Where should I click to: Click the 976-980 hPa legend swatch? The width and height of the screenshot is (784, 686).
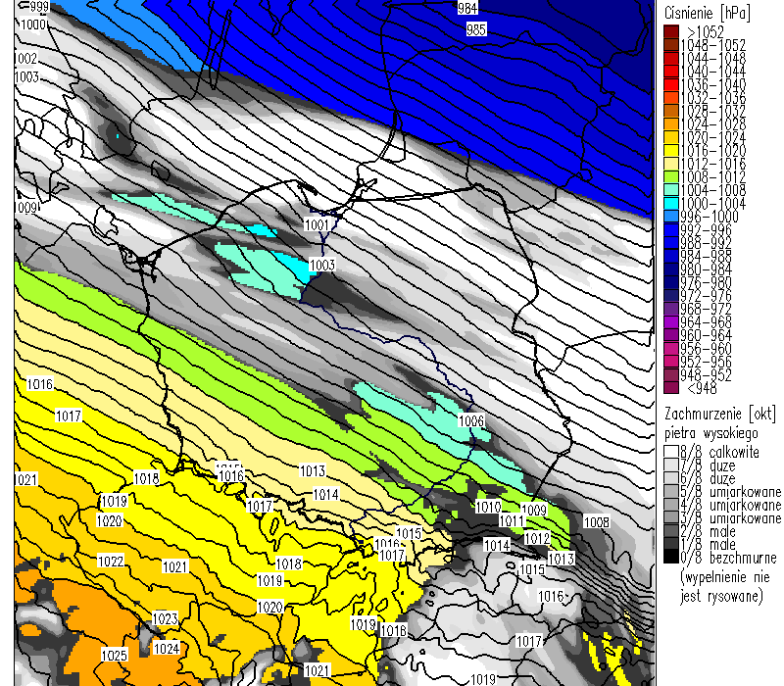pos(671,282)
